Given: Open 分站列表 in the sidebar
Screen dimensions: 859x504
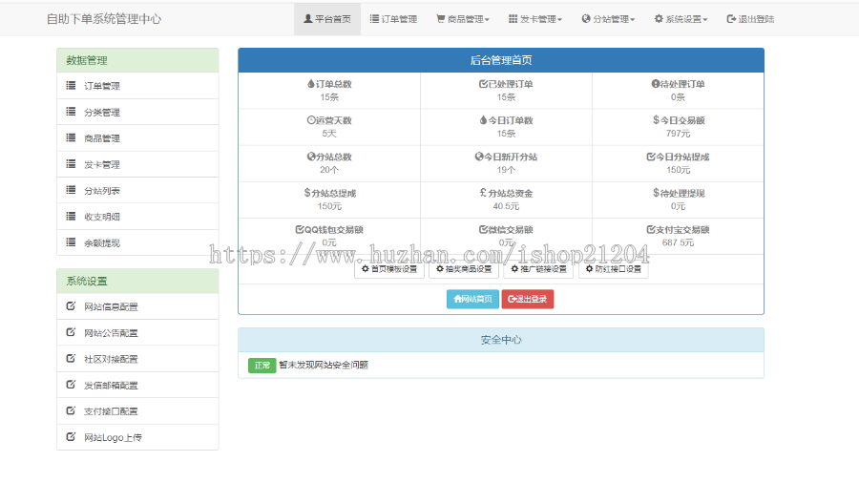Looking at the screenshot, I should [x=137, y=191].
